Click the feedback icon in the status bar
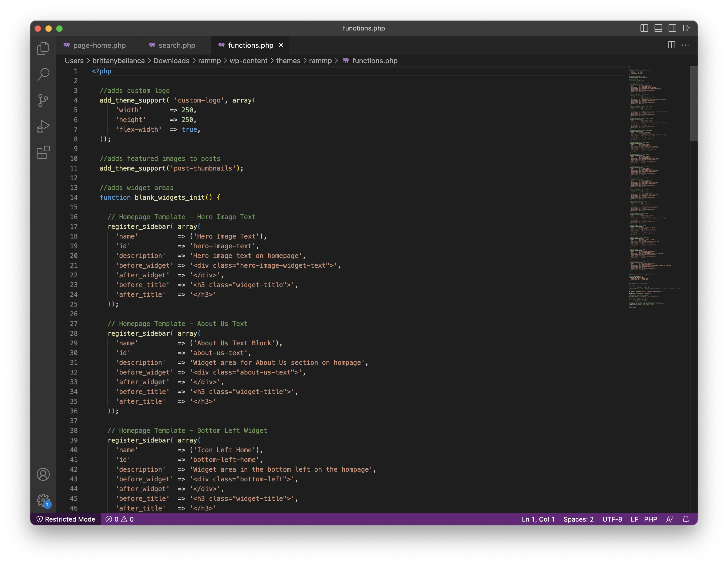 coord(669,519)
